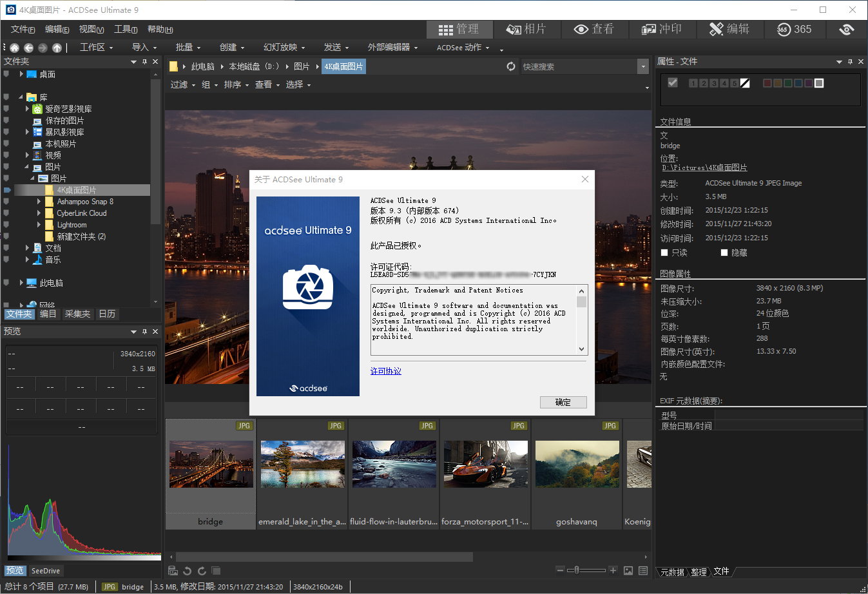Click the quick search (快速搜索) field

578,66
